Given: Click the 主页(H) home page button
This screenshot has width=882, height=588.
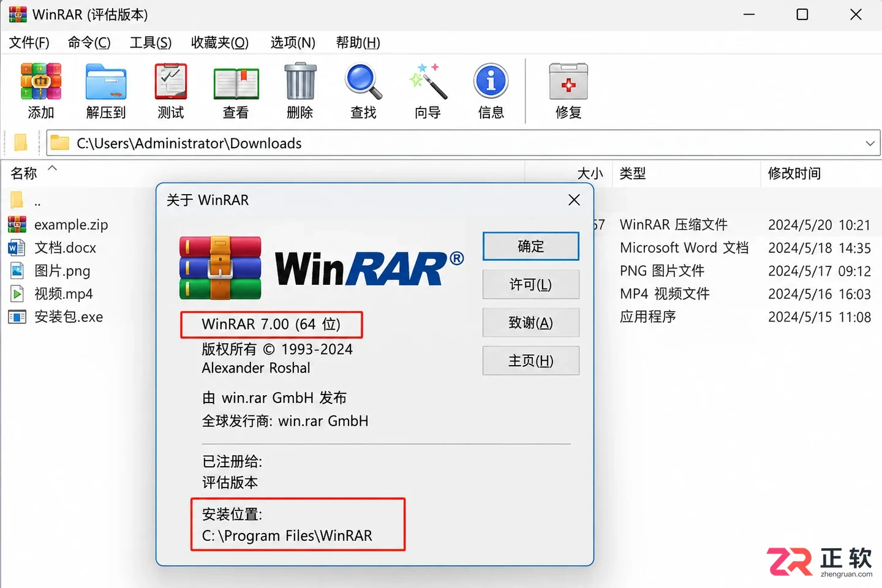Looking at the screenshot, I should pos(531,361).
